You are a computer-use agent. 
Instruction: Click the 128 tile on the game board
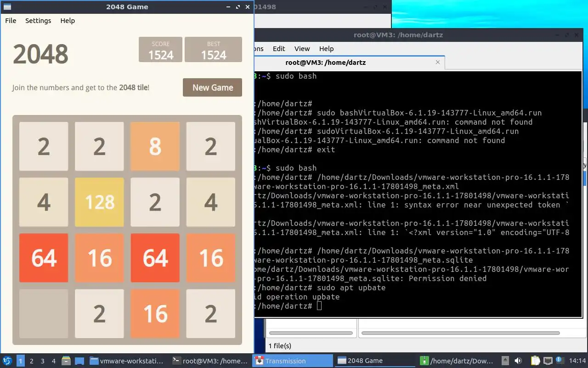coord(99,202)
